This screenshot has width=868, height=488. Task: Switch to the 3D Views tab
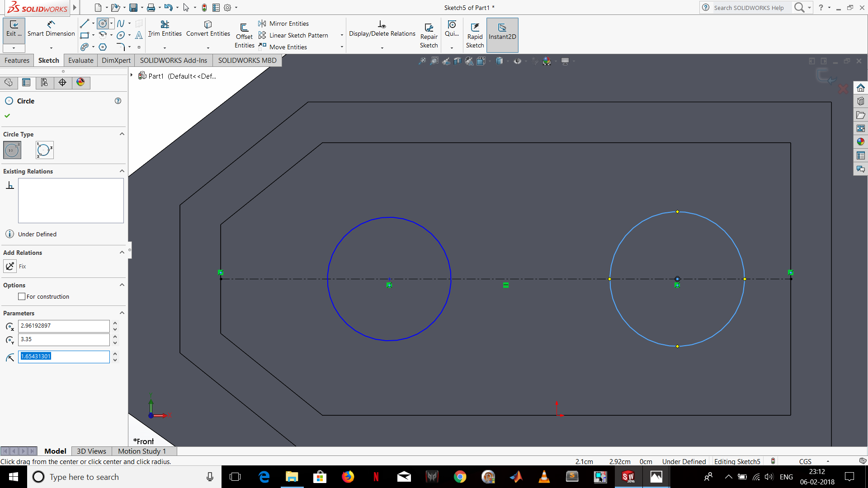tap(91, 451)
